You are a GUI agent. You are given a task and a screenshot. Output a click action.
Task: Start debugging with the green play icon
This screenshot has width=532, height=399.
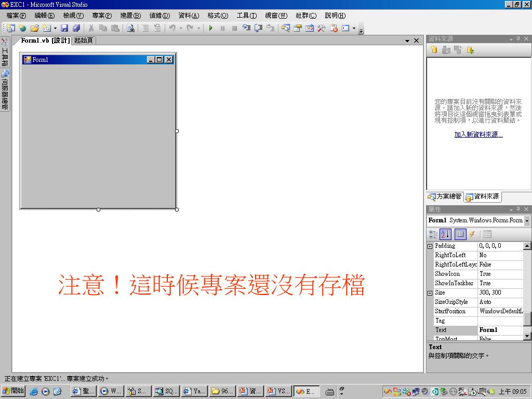click(x=211, y=28)
